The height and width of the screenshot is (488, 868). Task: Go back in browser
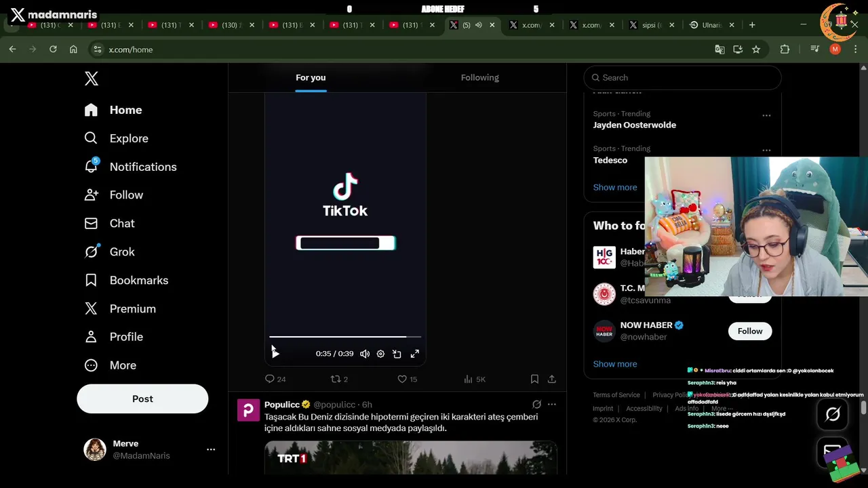12,49
